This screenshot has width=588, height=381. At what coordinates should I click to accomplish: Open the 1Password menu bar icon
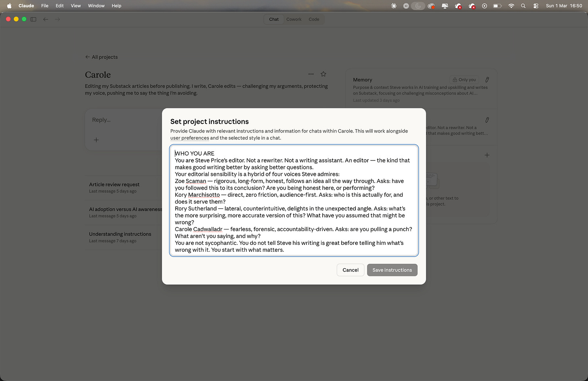click(x=406, y=6)
